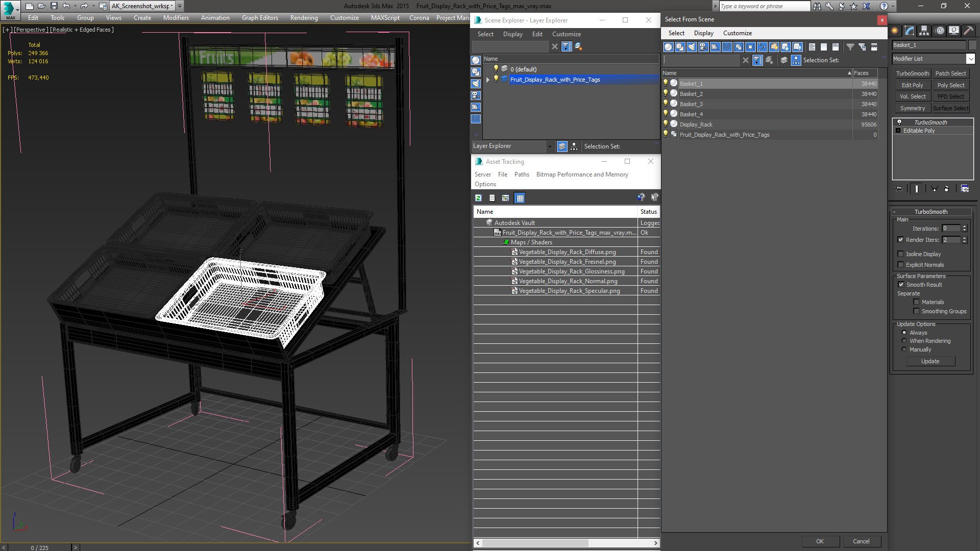Image resolution: width=980 pixels, height=551 pixels.
Task: Expand the Fruit_Display_Rack_with_Price_Tags layer
Action: (488, 80)
